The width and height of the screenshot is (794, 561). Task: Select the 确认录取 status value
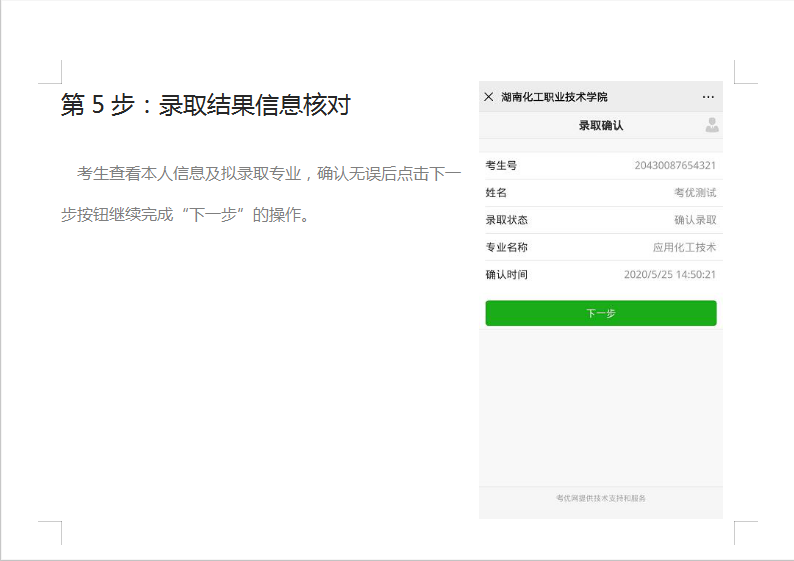(x=695, y=220)
